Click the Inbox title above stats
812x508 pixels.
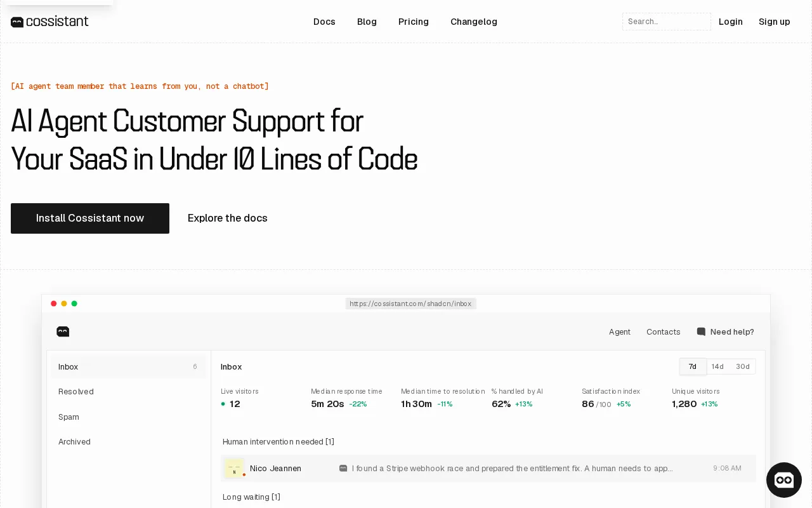[232, 367]
